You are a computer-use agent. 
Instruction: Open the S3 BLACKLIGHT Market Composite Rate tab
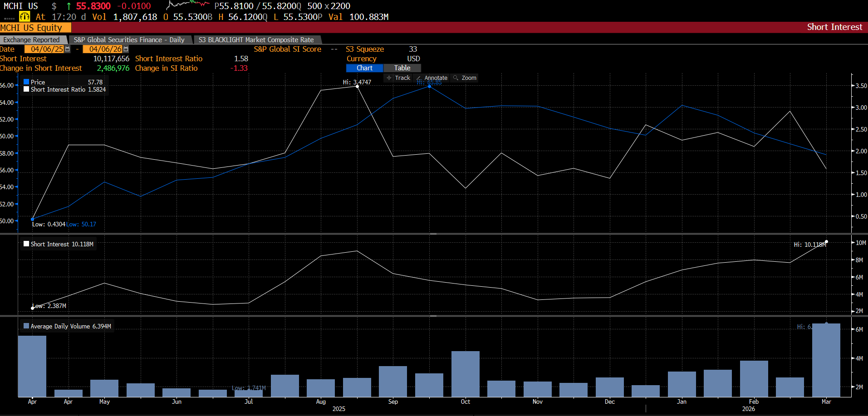pyautogui.click(x=256, y=39)
